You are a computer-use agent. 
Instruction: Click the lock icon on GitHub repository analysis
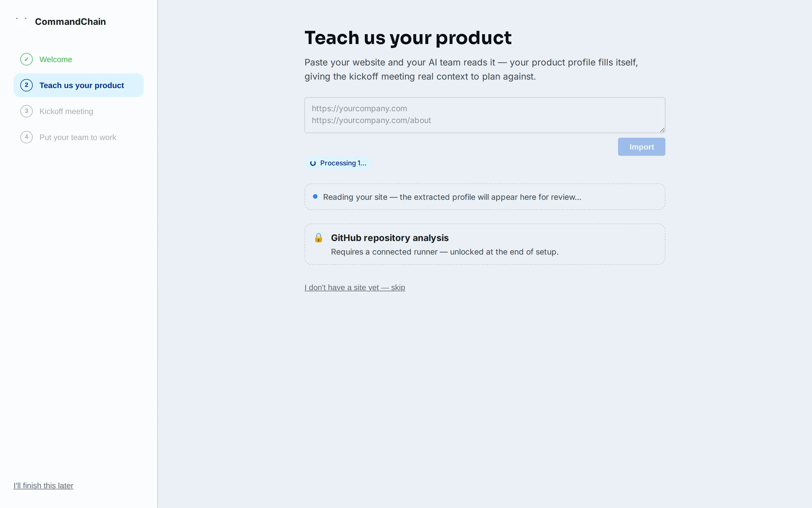(318, 238)
